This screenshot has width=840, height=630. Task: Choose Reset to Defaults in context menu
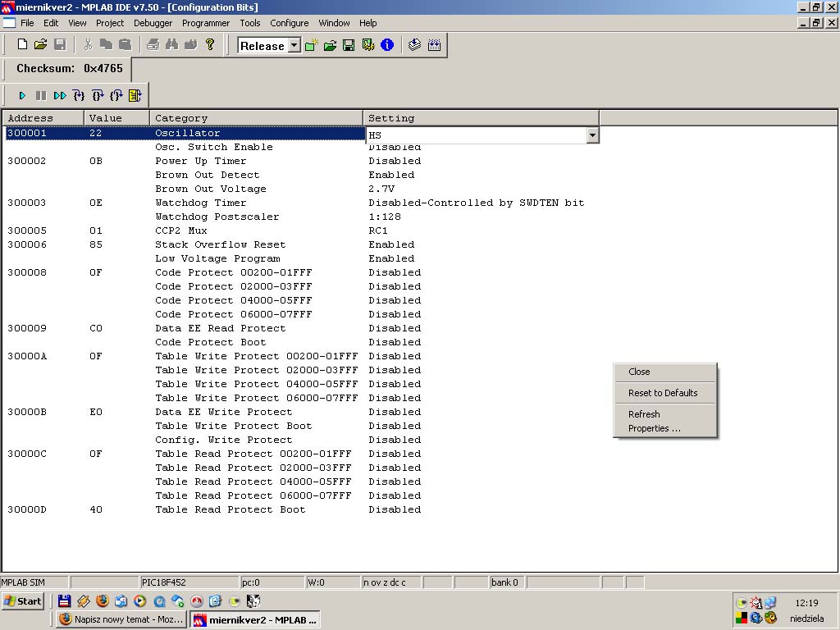pos(664,393)
